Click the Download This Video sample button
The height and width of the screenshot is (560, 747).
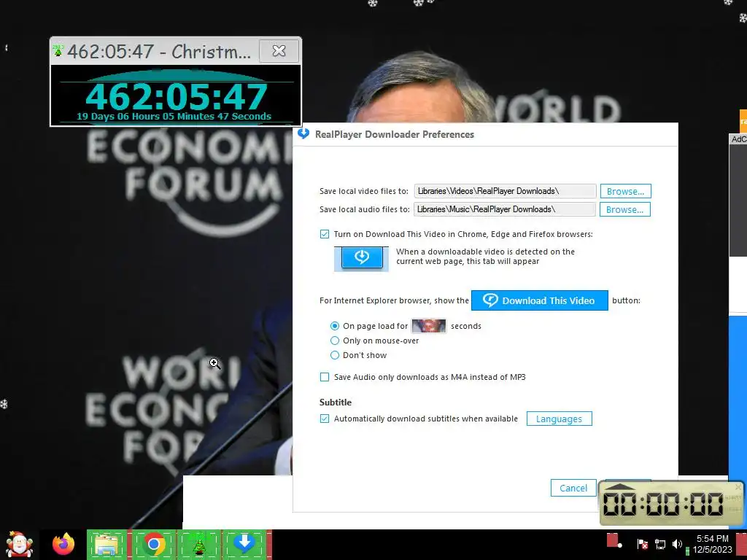pyautogui.click(x=540, y=300)
